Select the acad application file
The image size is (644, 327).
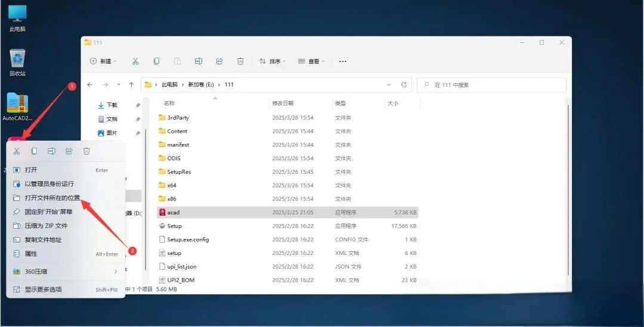pyautogui.click(x=287, y=212)
